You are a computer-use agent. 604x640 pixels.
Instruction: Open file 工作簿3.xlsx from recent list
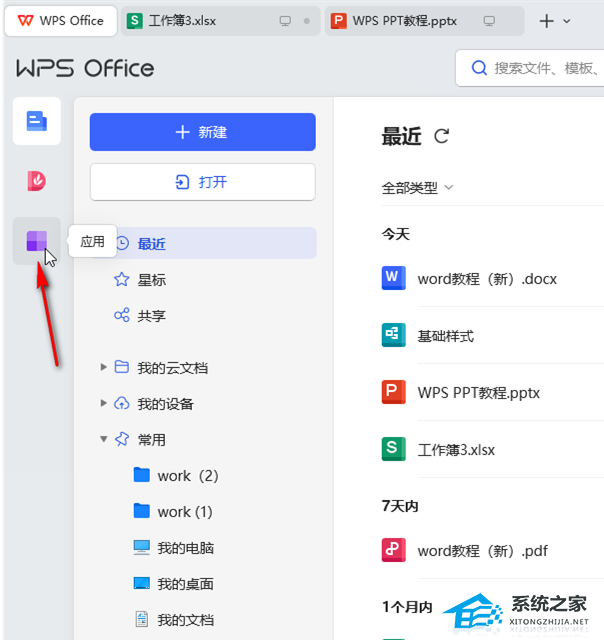click(456, 449)
